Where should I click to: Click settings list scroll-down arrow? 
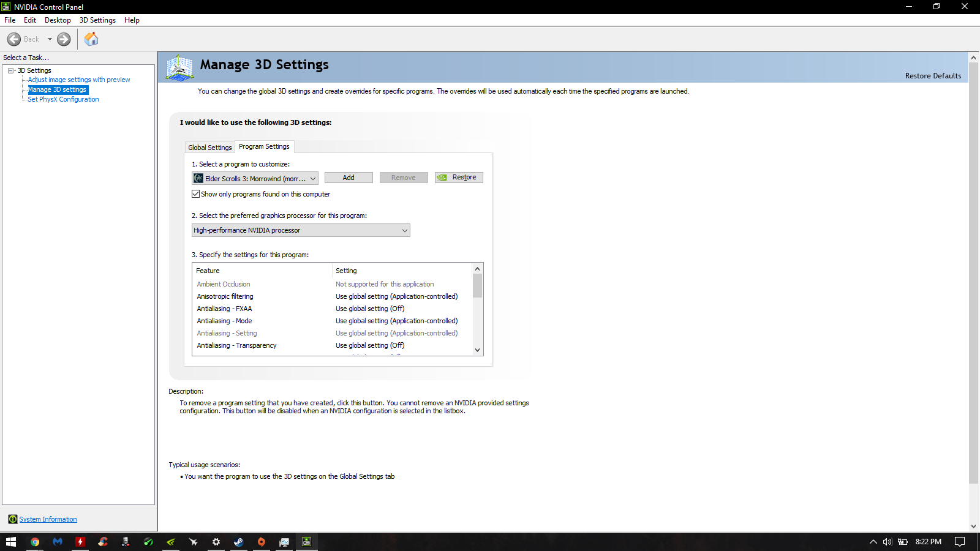(x=477, y=350)
